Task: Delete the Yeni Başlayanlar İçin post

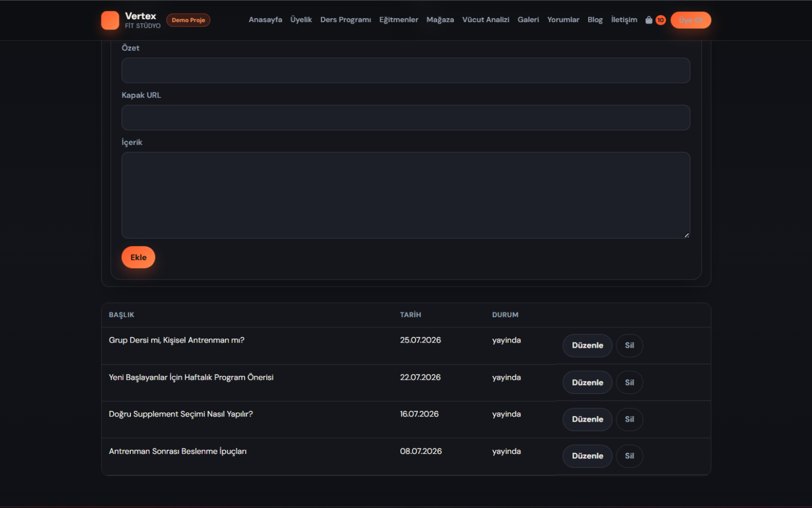Action: (x=629, y=383)
